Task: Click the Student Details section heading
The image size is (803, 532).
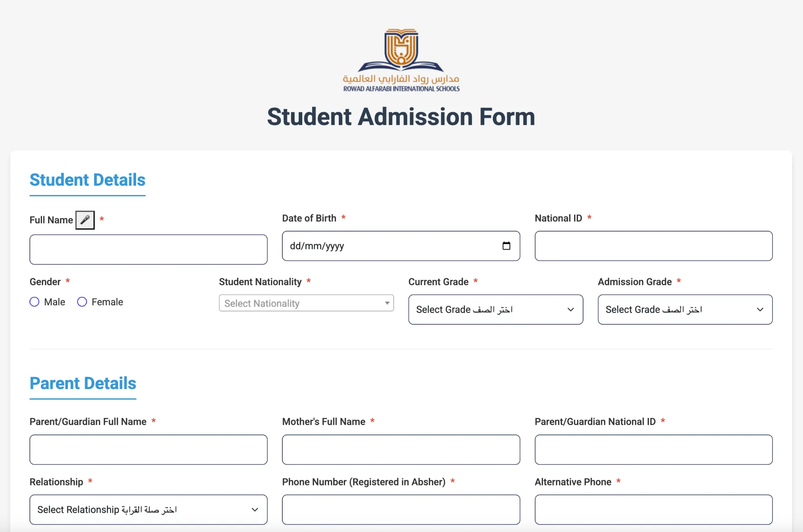Action: click(x=87, y=180)
